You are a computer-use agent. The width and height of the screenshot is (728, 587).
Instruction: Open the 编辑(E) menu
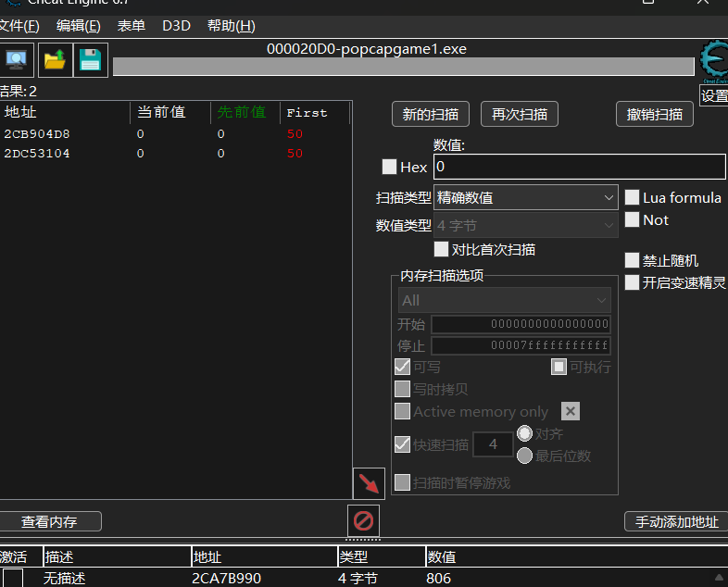coord(79,26)
